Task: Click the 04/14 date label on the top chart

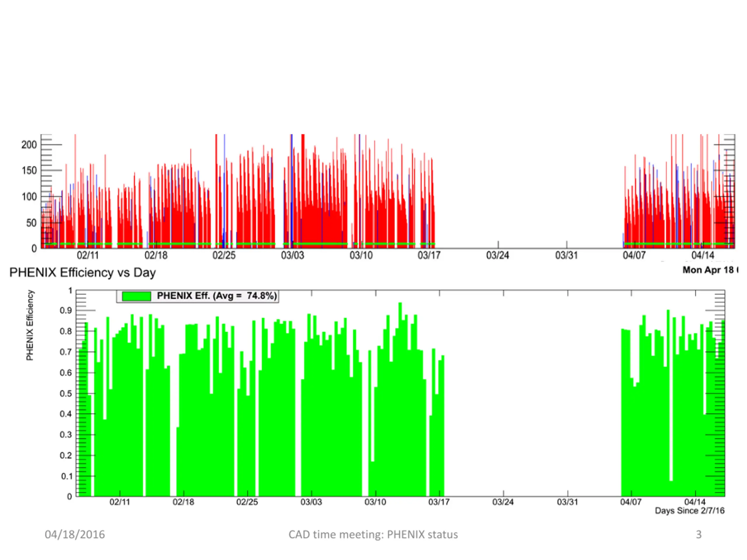Action: 703,255
